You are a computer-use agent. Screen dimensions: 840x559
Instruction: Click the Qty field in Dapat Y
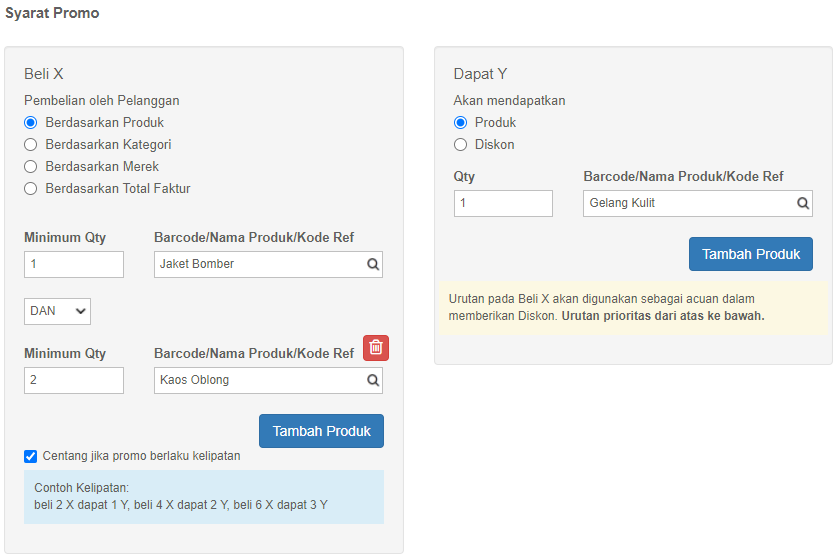[x=503, y=204]
